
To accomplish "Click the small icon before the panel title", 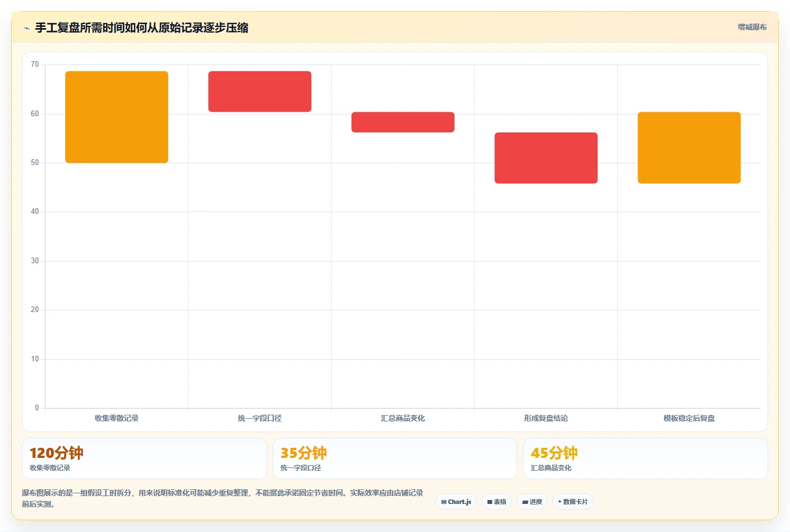I will pos(26,28).
